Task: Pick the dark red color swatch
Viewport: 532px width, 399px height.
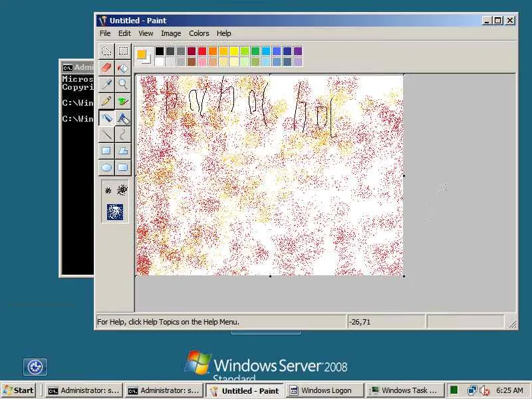Action: pyautogui.click(x=192, y=51)
